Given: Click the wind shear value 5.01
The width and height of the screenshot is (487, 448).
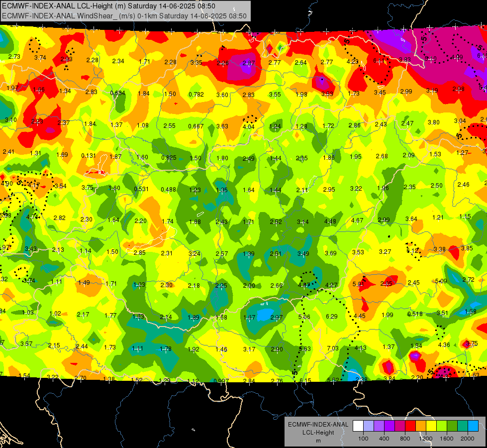Looking at the screenshot, I should coord(358,284).
